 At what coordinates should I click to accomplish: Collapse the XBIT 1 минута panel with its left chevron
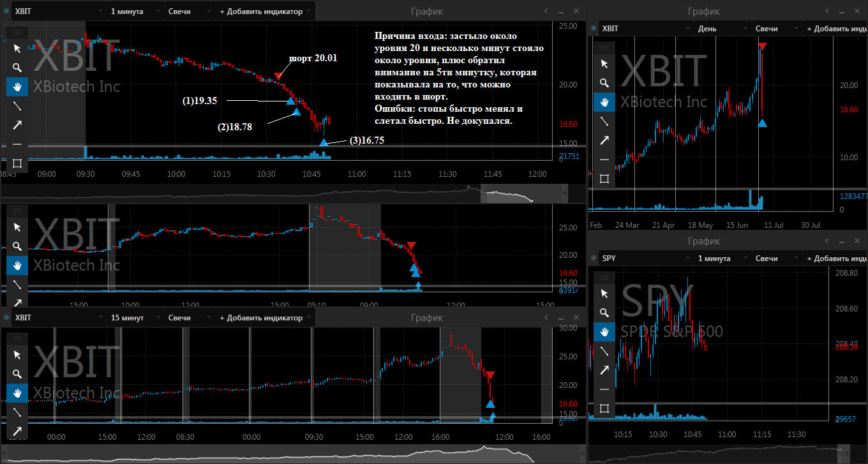click(546, 11)
